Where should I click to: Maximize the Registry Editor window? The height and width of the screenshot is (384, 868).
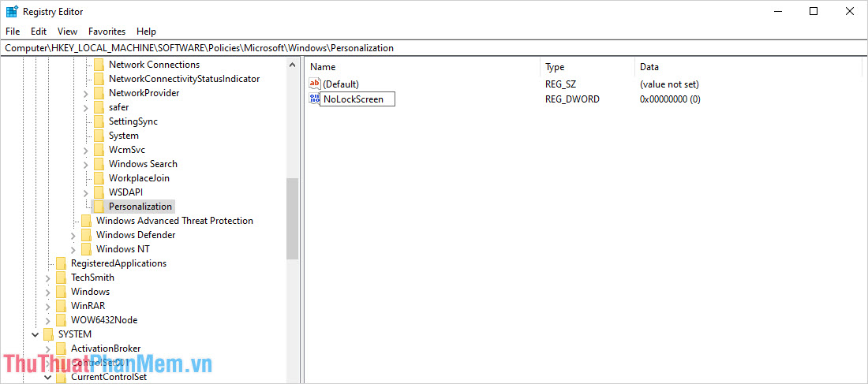click(x=814, y=11)
